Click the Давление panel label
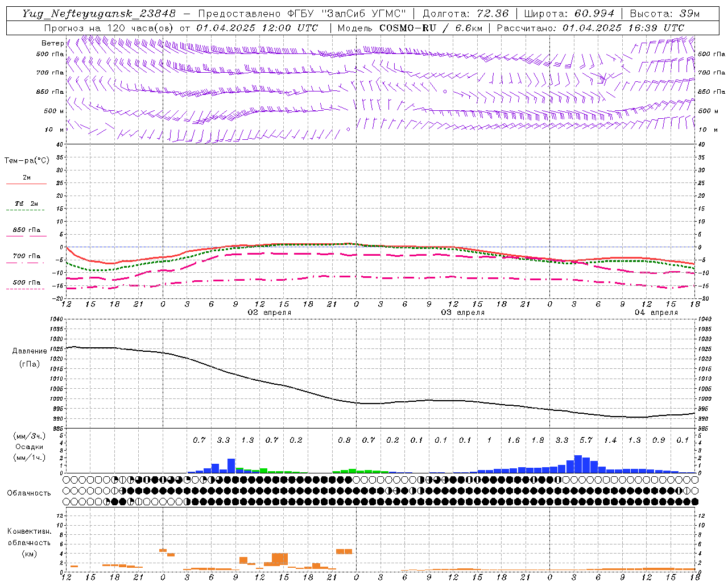 point(30,351)
